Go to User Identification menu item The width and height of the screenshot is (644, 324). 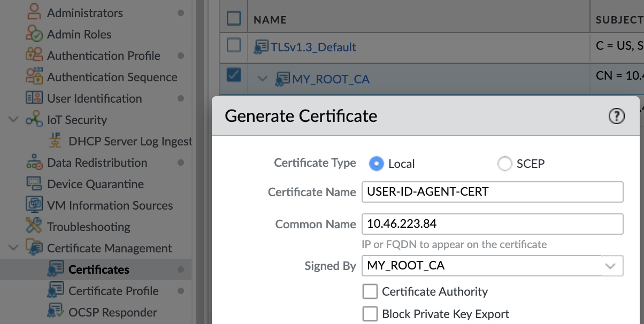pyautogui.click(x=94, y=98)
